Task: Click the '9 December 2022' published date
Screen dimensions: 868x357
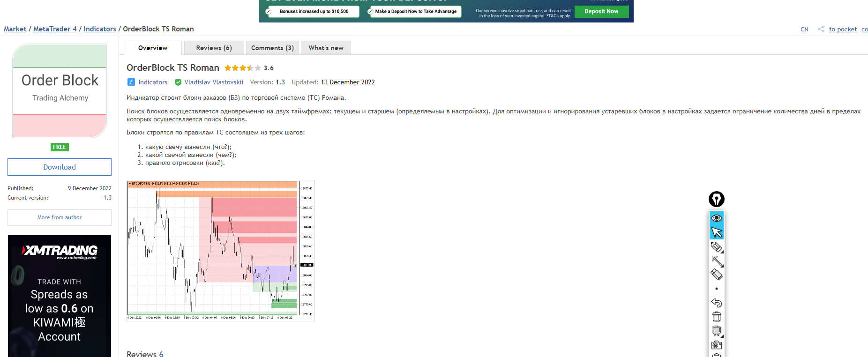Action: click(x=90, y=188)
